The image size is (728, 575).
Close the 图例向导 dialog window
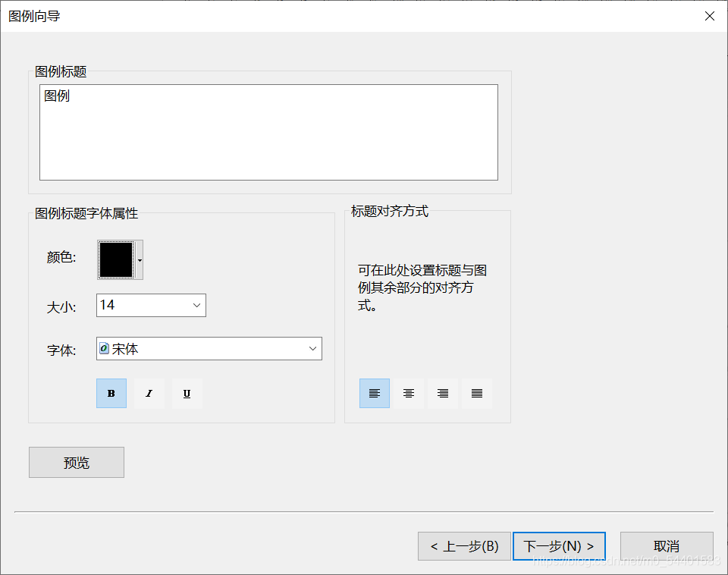point(710,16)
